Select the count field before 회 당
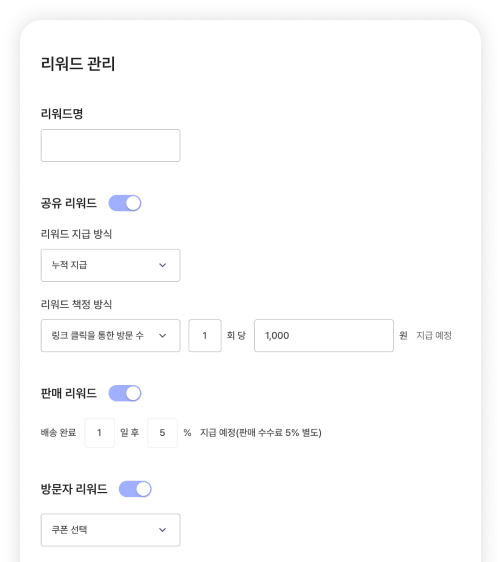Viewport: 501px width, 562px height. pyautogui.click(x=205, y=335)
